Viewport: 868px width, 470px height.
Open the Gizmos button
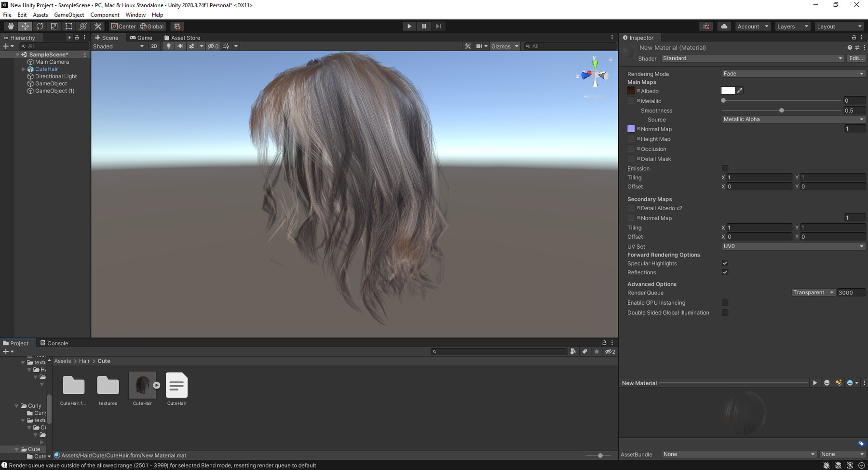[501, 46]
